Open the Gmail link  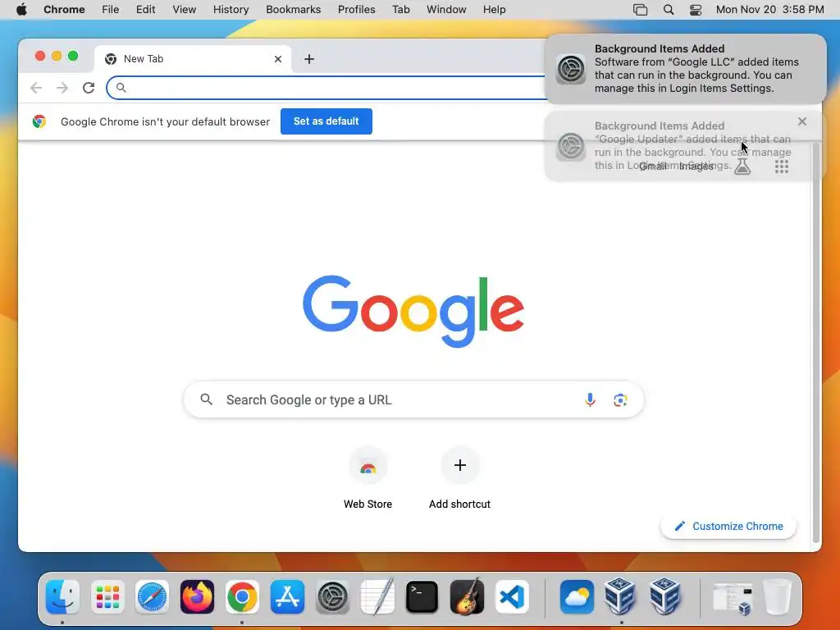coord(652,166)
